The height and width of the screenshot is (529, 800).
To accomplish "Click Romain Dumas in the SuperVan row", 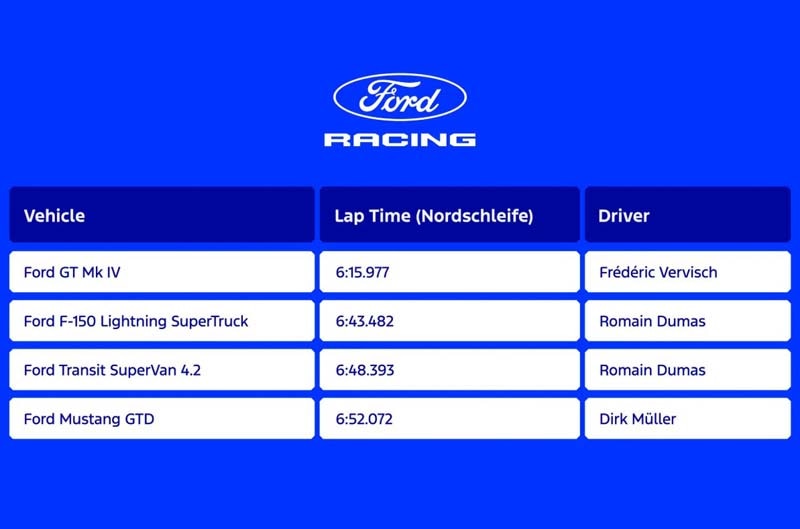I will [652, 370].
